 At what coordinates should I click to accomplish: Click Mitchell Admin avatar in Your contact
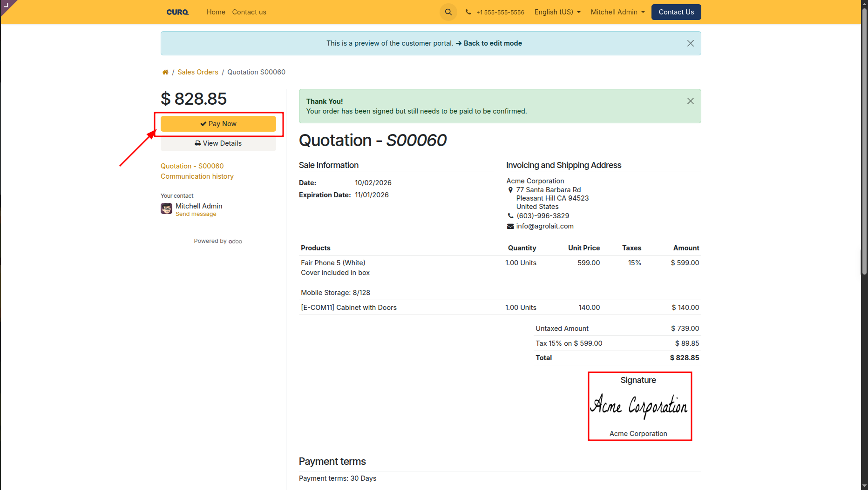tap(166, 208)
